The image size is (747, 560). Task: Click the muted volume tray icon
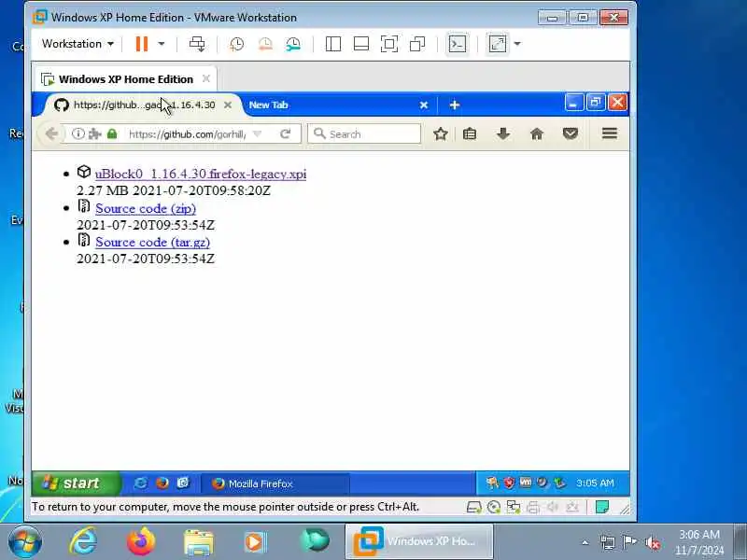click(x=652, y=542)
